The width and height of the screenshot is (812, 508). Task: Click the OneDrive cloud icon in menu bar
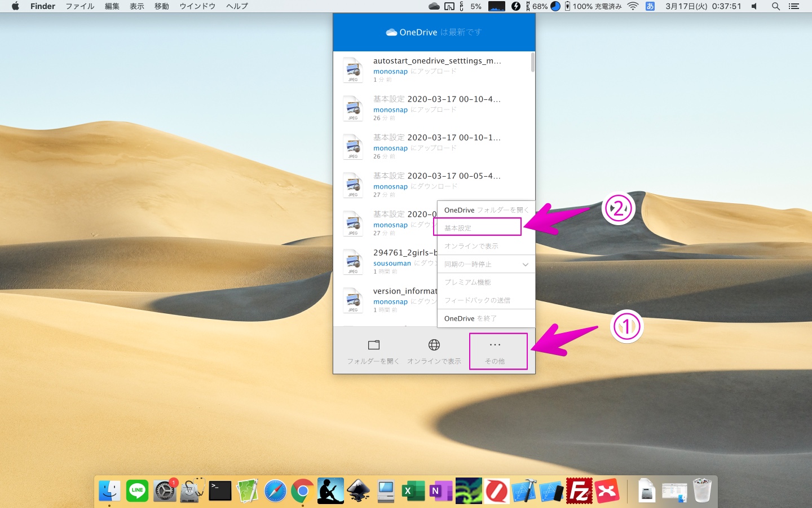click(x=434, y=6)
